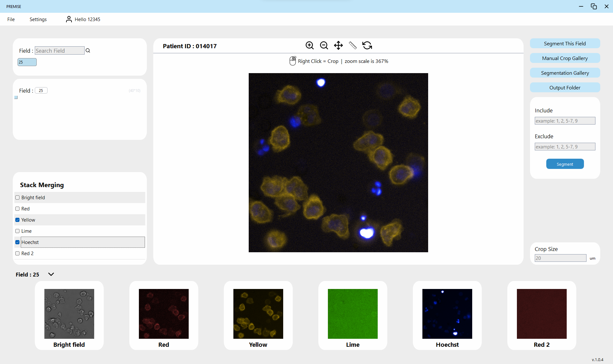Screen dimensions: 613x364
Task: Select the Hoechst channel thumbnail
Action: click(447, 314)
